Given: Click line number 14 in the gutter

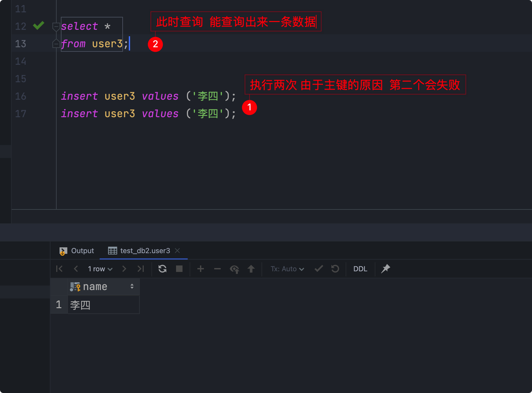Looking at the screenshot, I should click(x=21, y=61).
